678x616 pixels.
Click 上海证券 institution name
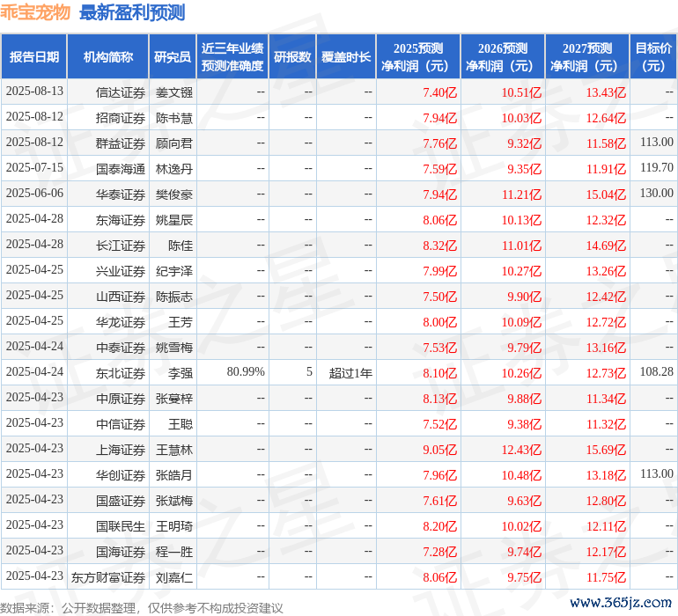click(x=121, y=450)
